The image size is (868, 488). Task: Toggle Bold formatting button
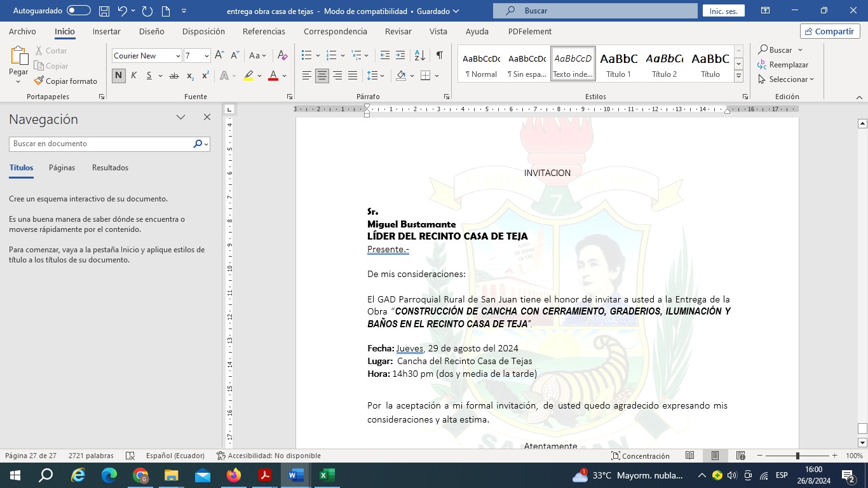click(x=119, y=76)
